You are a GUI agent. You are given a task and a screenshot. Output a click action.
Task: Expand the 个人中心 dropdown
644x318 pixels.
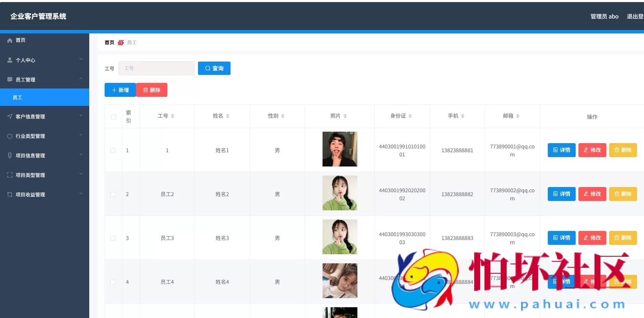(81, 59)
